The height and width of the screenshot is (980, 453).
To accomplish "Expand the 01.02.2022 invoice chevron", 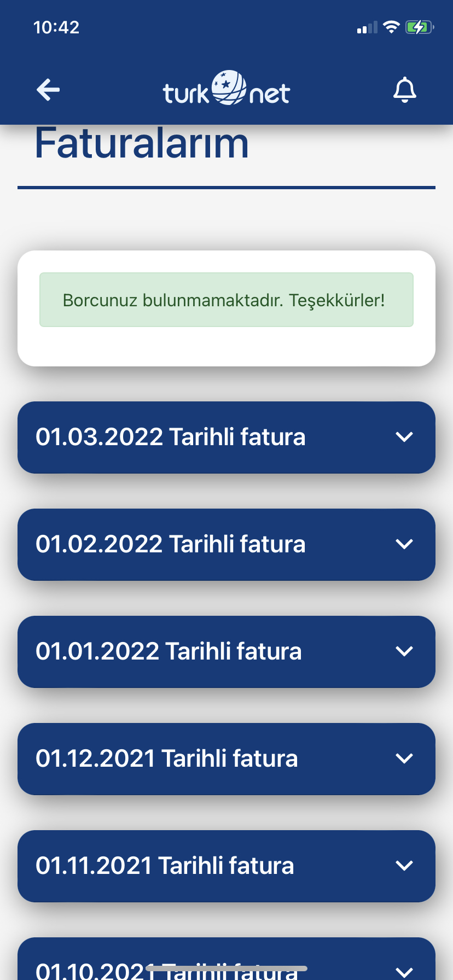I will click(x=404, y=544).
